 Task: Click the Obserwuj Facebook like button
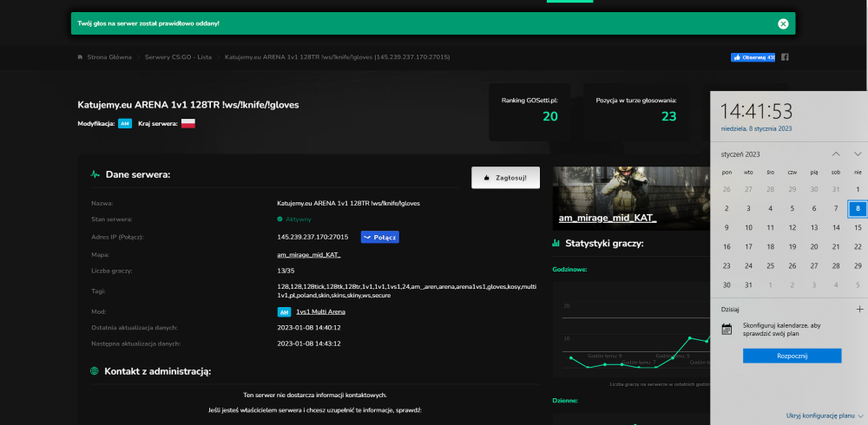click(x=753, y=57)
